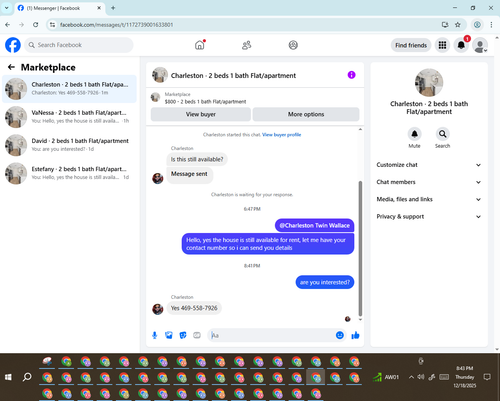Open the Windows Start menu
Screen dimensions: 500x401
point(8,377)
